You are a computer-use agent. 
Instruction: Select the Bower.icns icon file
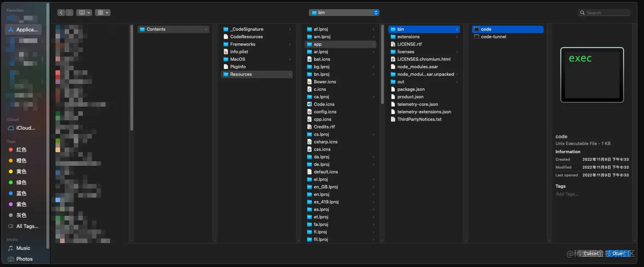click(x=341, y=82)
